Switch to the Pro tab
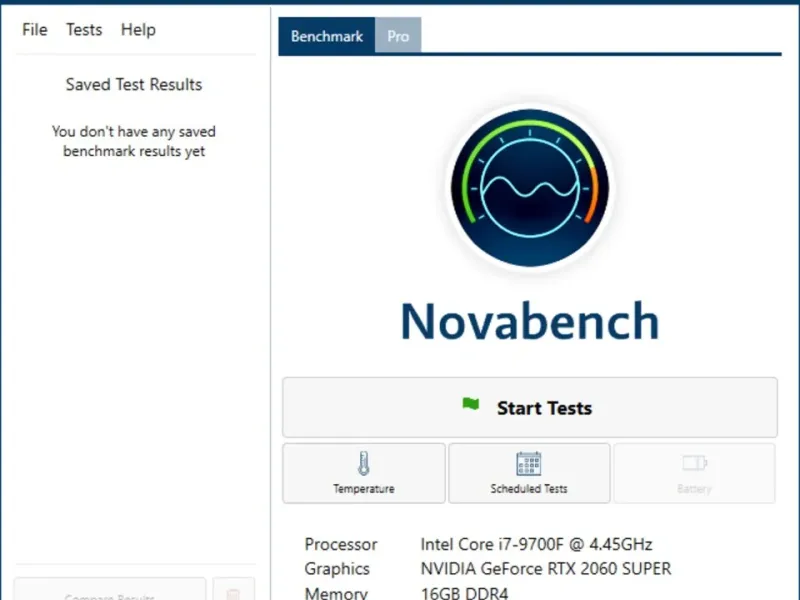The height and width of the screenshot is (600, 800). pyautogui.click(x=398, y=36)
